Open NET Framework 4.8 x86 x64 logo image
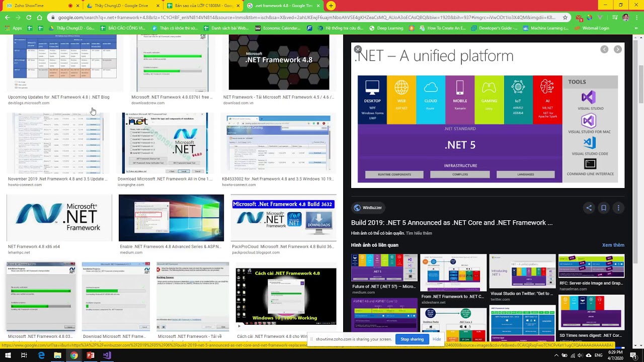This screenshot has height=362, width=644. (59, 218)
